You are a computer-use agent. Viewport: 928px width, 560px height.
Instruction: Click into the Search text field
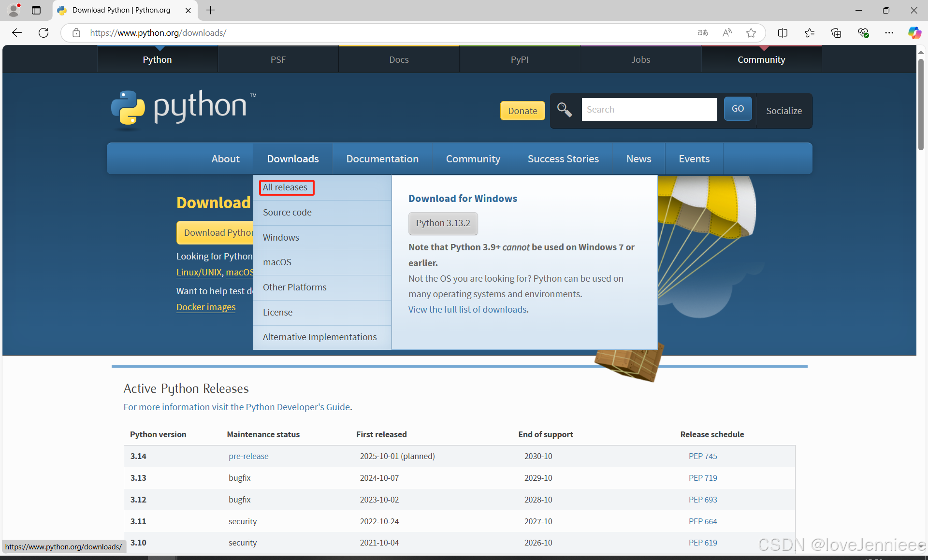point(649,110)
